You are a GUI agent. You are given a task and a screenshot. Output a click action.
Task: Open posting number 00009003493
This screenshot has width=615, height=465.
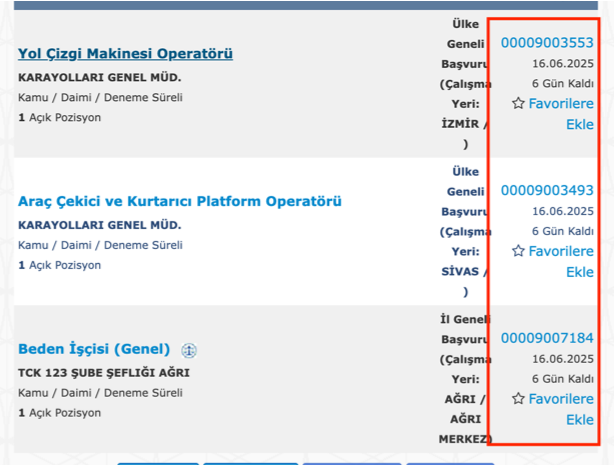tap(547, 190)
